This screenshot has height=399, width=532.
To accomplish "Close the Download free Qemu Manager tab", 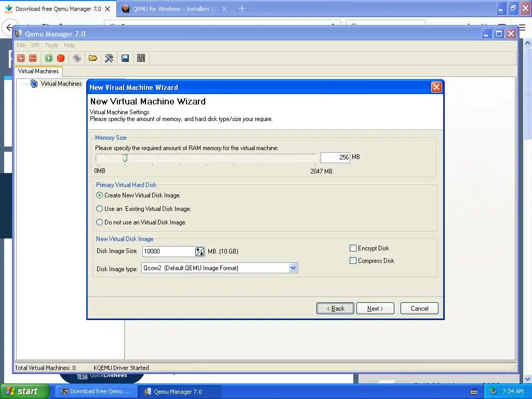I will 108,9.
